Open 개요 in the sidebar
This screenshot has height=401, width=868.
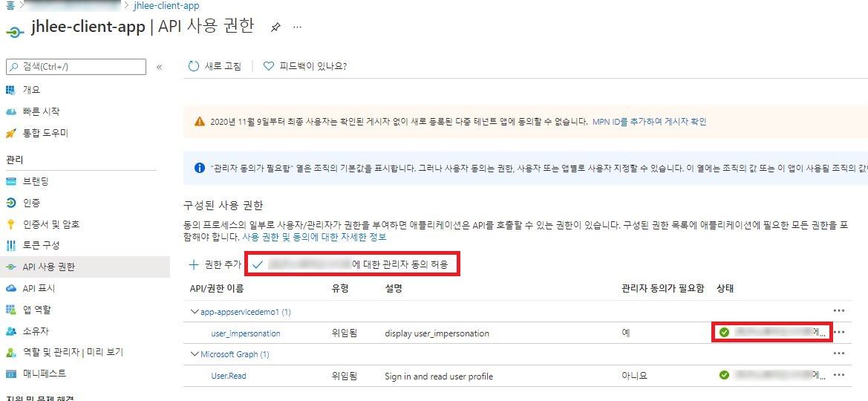click(31, 90)
